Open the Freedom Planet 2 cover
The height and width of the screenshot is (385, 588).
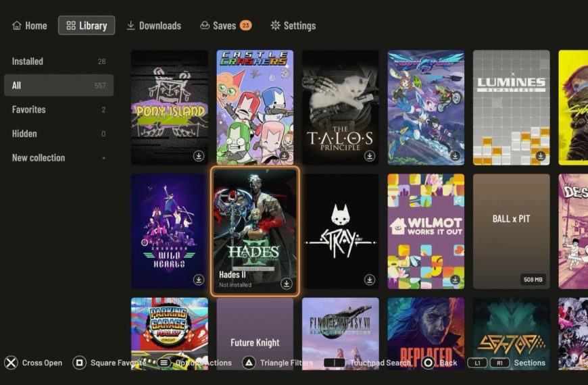point(426,107)
